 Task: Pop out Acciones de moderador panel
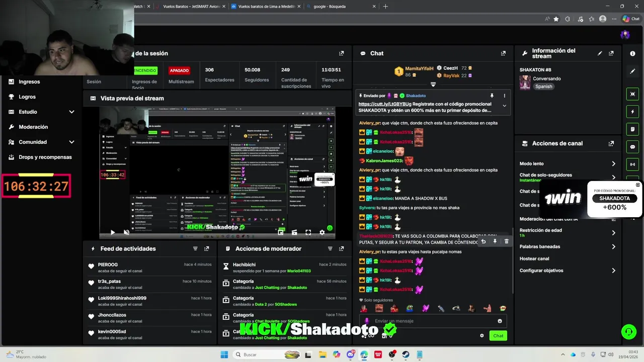[342, 249]
